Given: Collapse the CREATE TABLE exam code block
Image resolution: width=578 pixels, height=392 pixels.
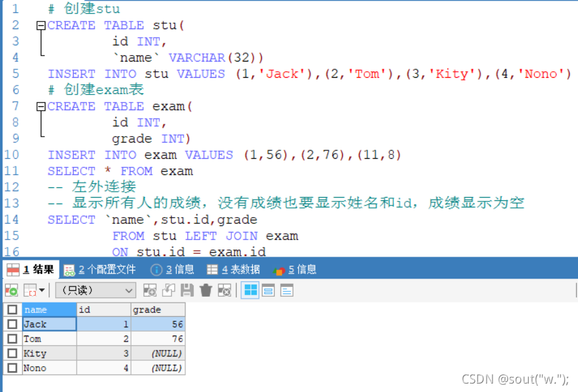Looking at the screenshot, I should 41,106.
